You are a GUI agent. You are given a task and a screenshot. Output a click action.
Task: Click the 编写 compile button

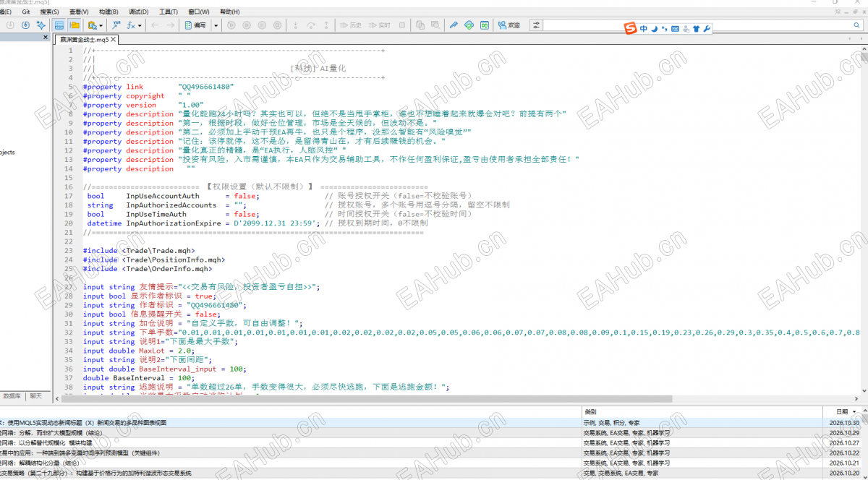tap(195, 25)
